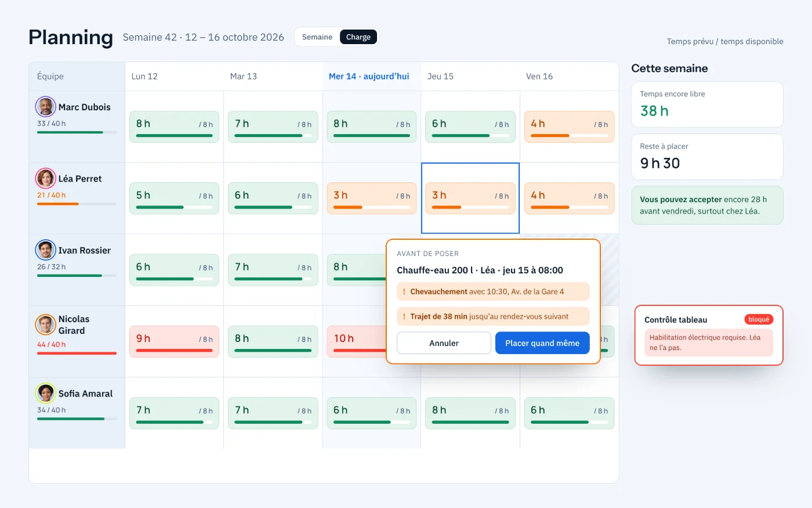Screen dimensions: 812x508
Task: Select Léa Perret's Monday 5 h cell
Action: pyautogui.click(x=174, y=198)
